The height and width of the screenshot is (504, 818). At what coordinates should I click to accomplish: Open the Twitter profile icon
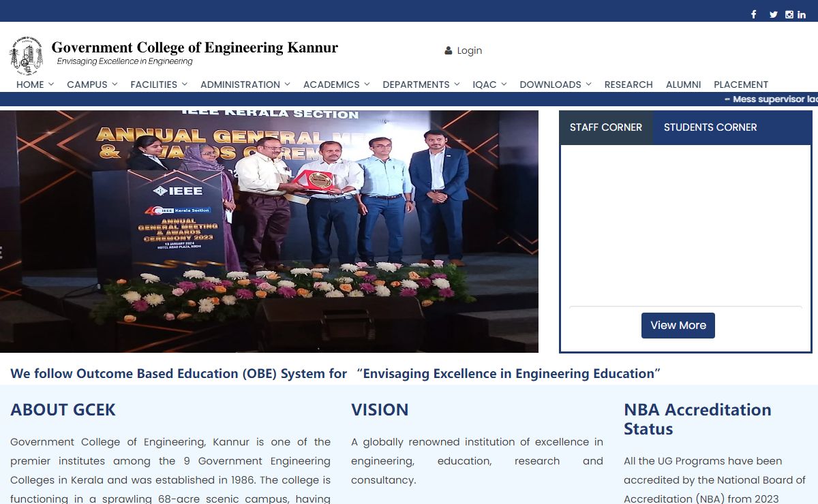coord(774,14)
